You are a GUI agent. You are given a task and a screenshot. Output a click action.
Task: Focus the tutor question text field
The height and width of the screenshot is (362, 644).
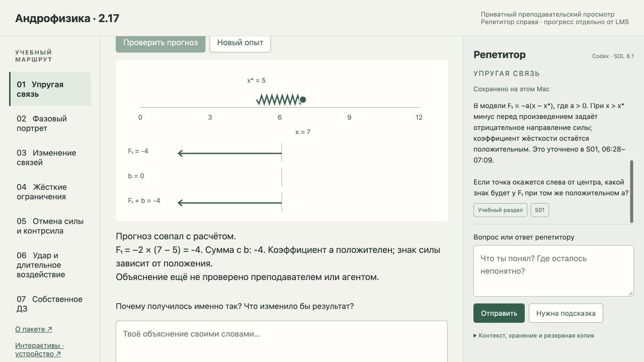553,271
